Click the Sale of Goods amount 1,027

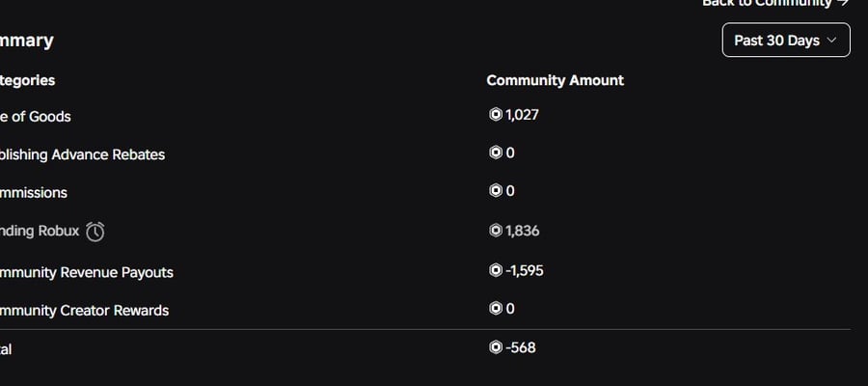click(x=522, y=115)
